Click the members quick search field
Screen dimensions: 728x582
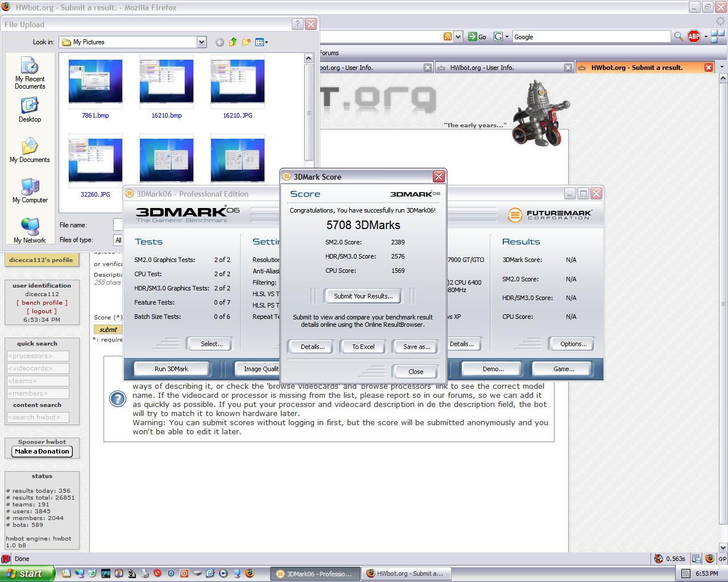(x=38, y=393)
